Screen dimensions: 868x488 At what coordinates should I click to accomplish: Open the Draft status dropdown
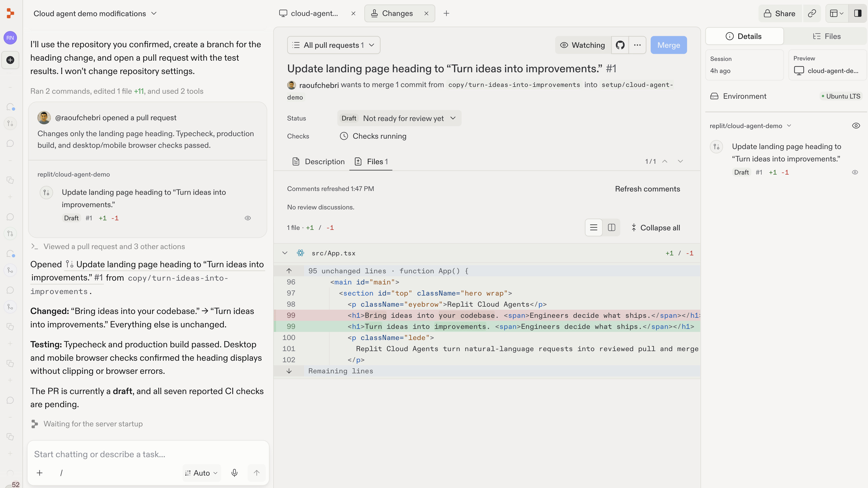point(399,118)
